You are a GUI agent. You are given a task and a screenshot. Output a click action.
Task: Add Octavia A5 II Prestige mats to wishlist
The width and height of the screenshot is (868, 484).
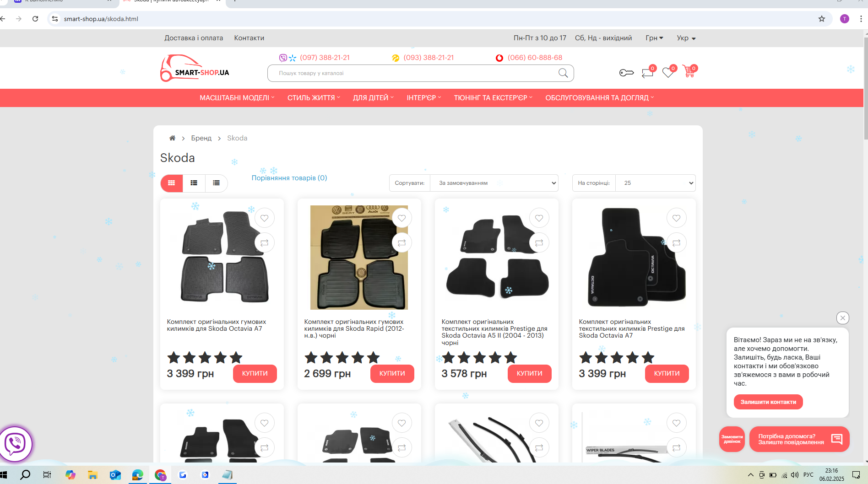tap(539, 218)
